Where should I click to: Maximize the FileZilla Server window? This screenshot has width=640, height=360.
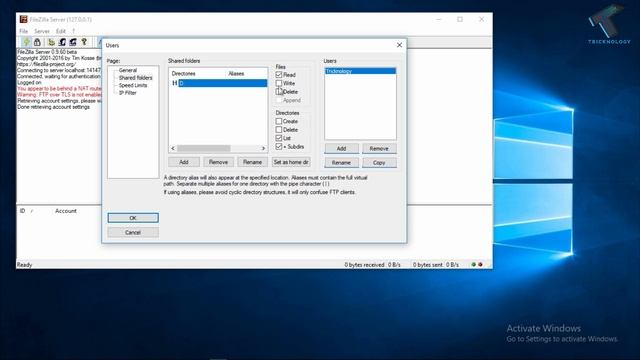pos(460,19)
